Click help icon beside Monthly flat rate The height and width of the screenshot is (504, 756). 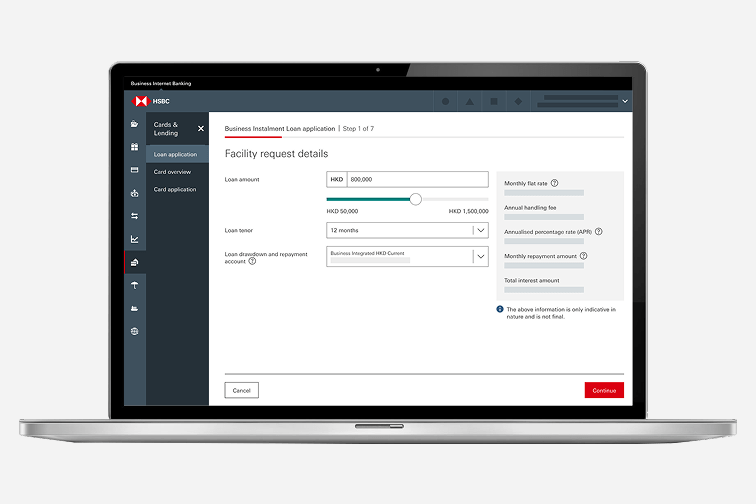(x=554, y=183)
